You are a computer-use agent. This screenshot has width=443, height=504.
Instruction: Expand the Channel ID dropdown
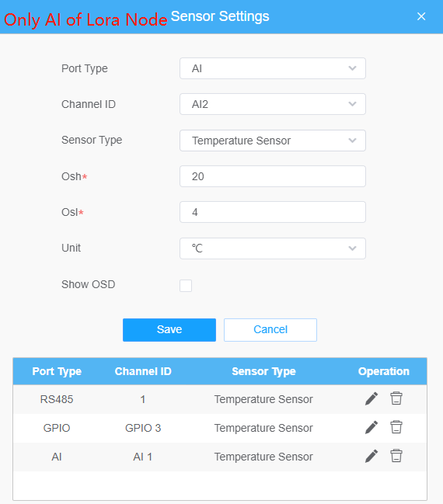coord(273,104)
